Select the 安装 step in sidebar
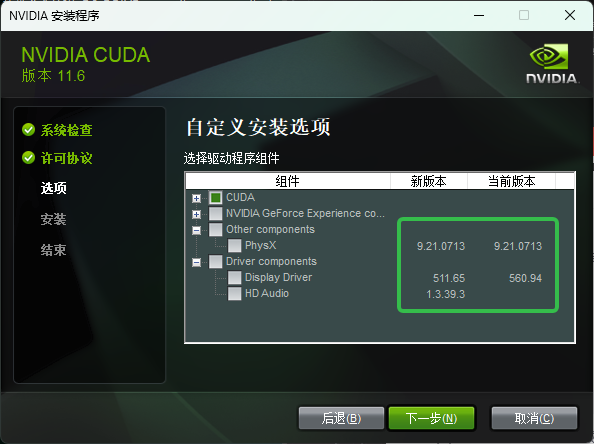The width and height of the screenshot is (594, 444). click(53, 219)
